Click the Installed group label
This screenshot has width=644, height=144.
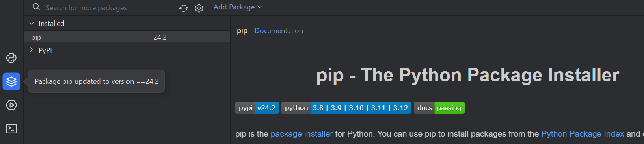pyautogui.click(x=51, y=24)
